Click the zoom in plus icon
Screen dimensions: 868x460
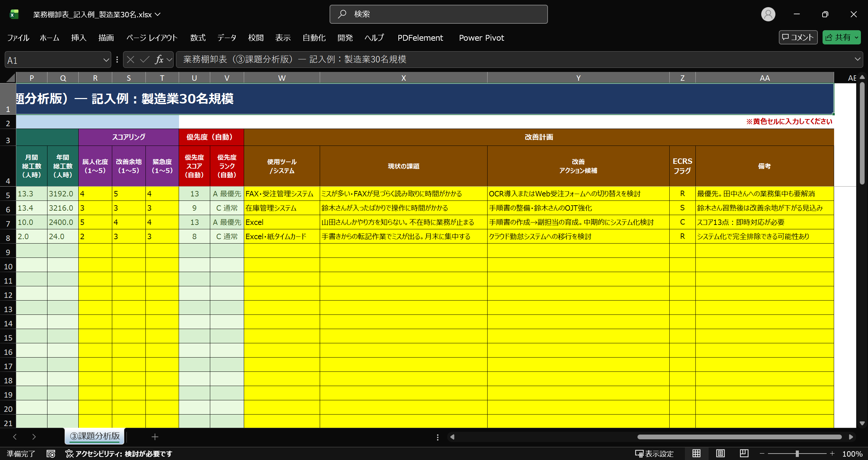tap(832, 454)
